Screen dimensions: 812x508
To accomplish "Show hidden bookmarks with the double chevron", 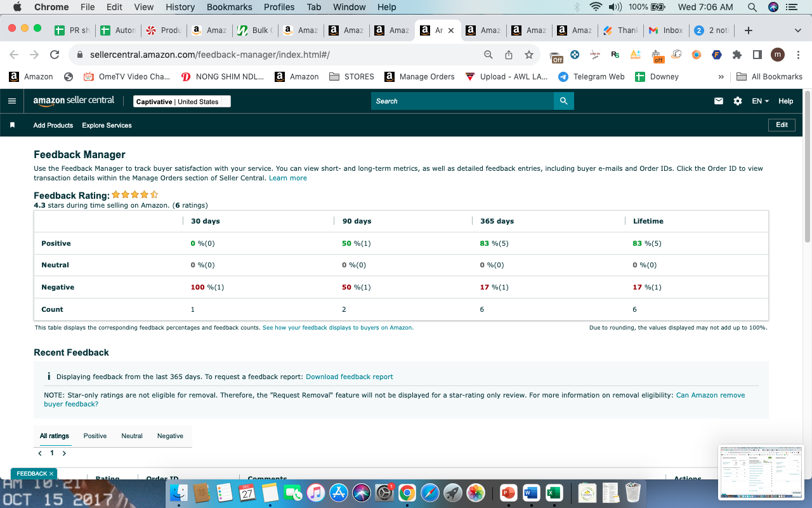I will tap(721, 77).
